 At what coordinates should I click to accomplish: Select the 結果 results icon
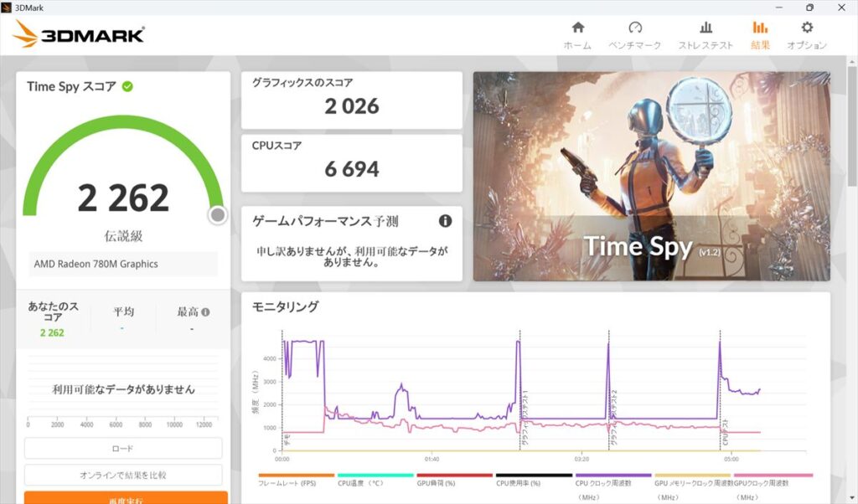pos(760,28)
